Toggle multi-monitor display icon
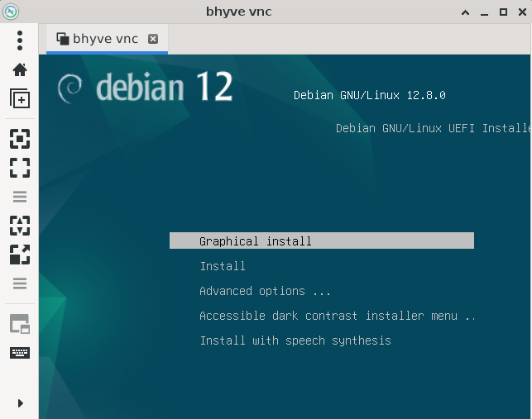The width and height of the screenshot is (532, 419). pos(20,324)
